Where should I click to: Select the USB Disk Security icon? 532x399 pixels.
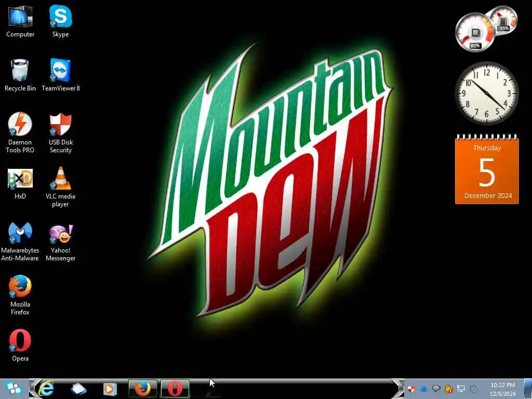click(60, 132)
